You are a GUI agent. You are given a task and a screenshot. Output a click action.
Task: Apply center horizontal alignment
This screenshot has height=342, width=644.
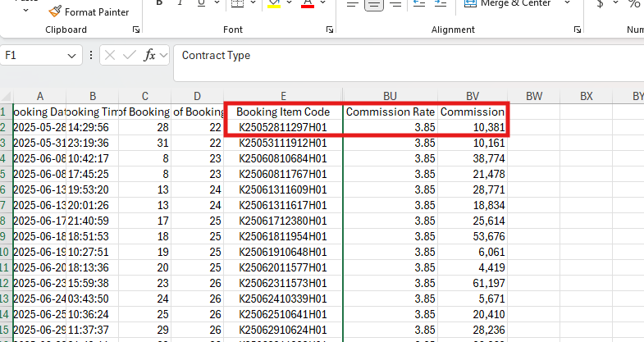(373, 4)
